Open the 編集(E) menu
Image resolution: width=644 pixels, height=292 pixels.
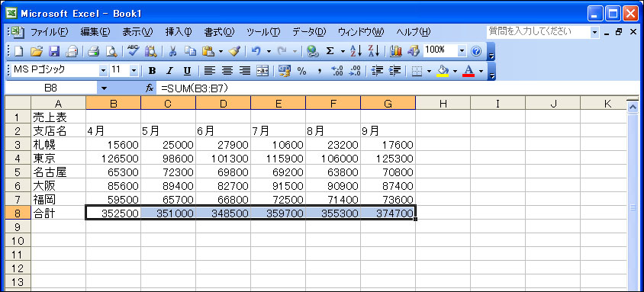click(95, 31)
